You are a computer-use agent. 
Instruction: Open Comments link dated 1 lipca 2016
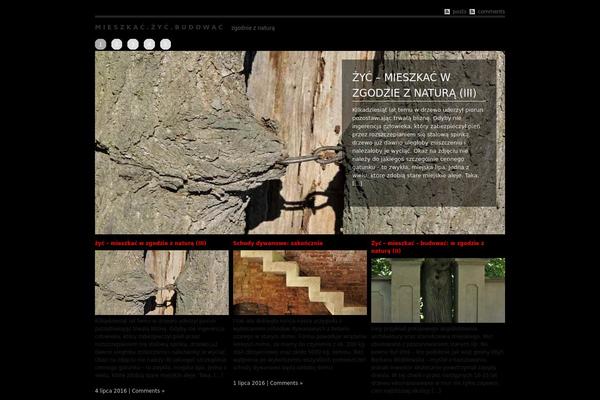coord(286,383)
